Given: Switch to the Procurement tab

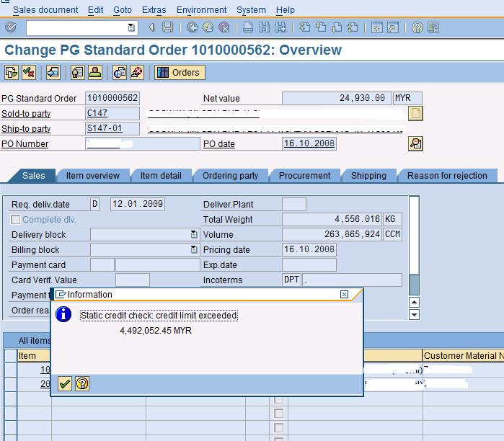Looking at the screenshot, I should [304, 176].
